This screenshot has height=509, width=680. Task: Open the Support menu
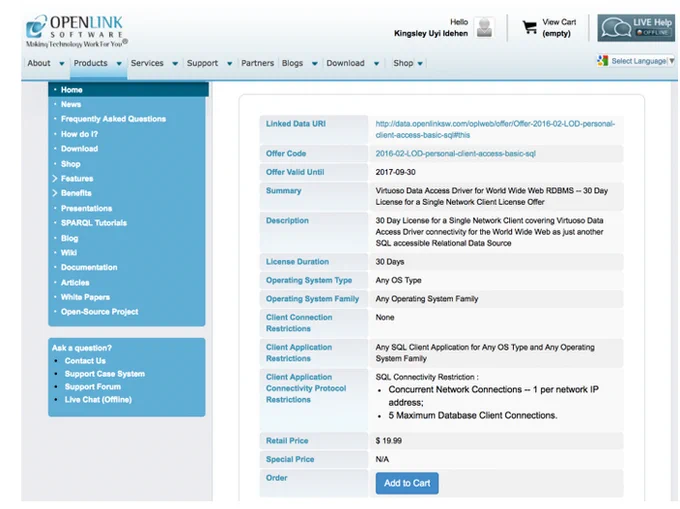202,63
